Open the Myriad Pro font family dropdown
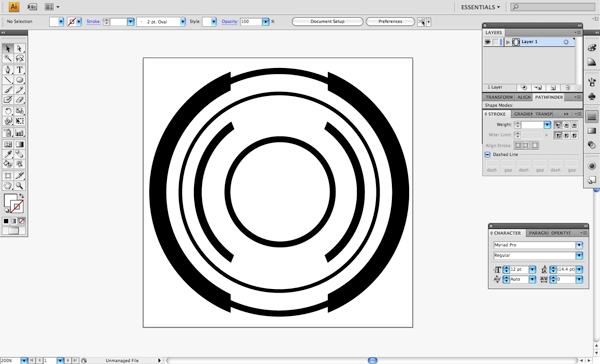This screenshot has height=364, width=600. [x=579, y=245]
